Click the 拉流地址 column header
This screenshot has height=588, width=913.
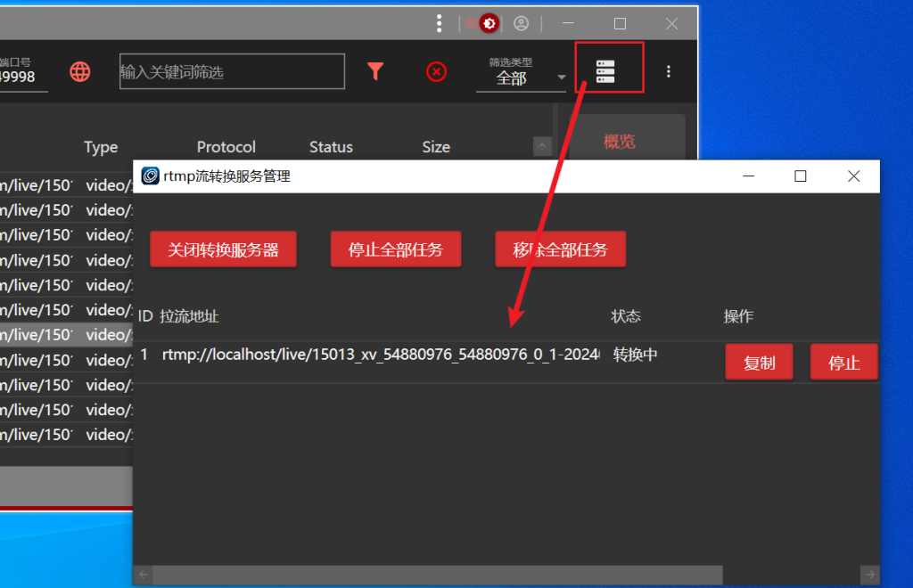[189, 316]
